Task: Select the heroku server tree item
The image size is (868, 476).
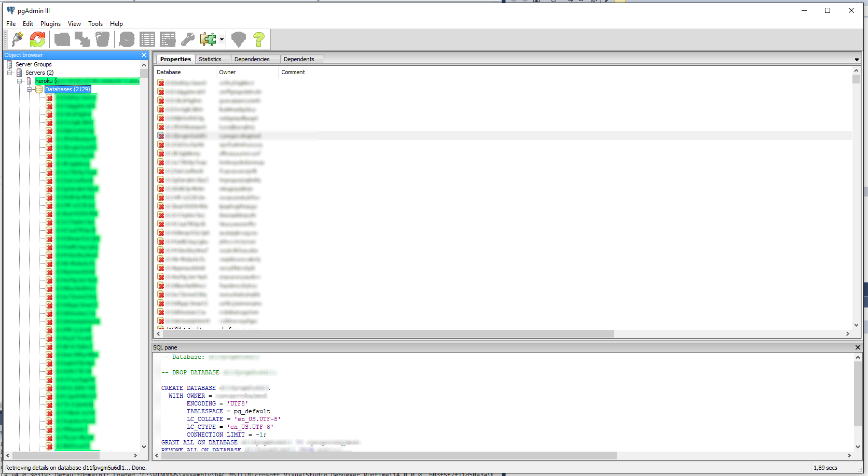Action: 87,81
